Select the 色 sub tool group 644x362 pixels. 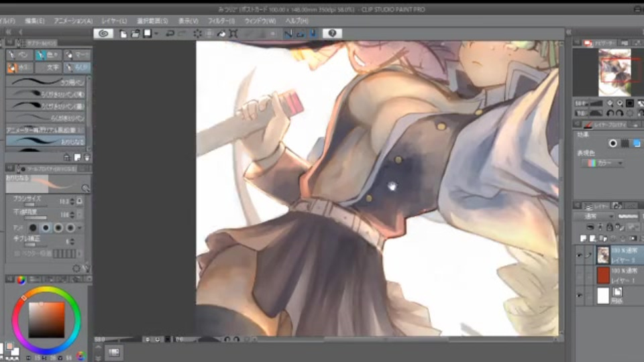pos(48,54)
